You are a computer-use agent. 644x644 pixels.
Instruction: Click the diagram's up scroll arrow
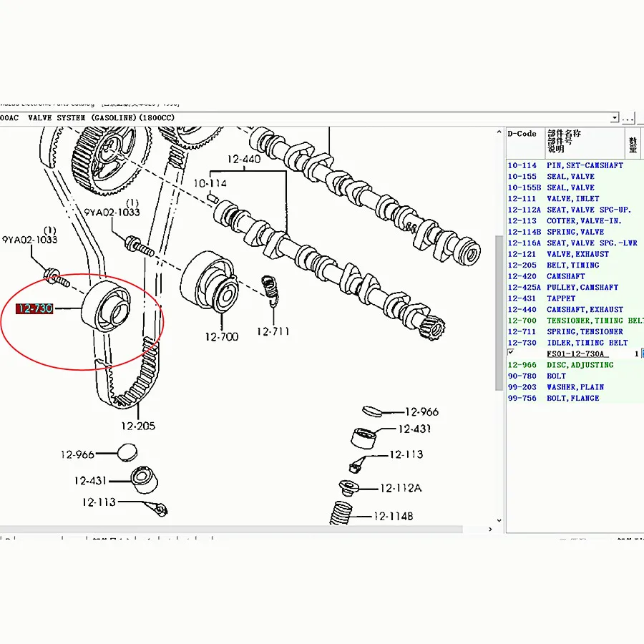pyautogui.click(x=499, y=132)
